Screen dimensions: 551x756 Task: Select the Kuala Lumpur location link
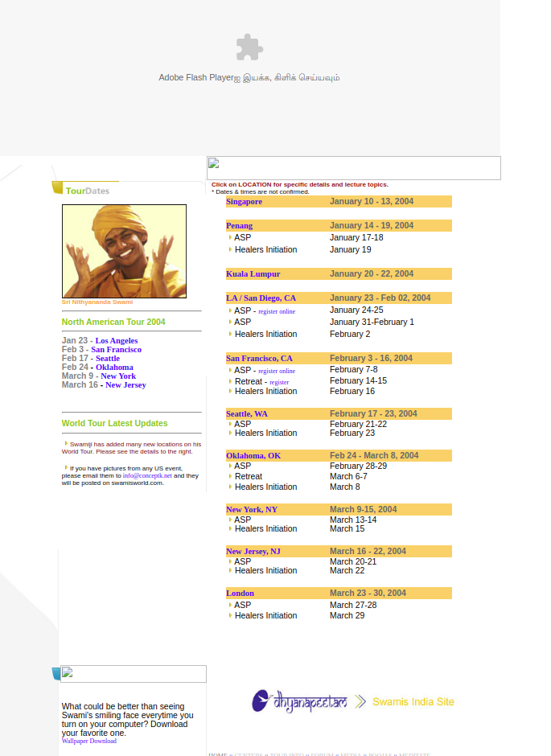tap(253, 274)
